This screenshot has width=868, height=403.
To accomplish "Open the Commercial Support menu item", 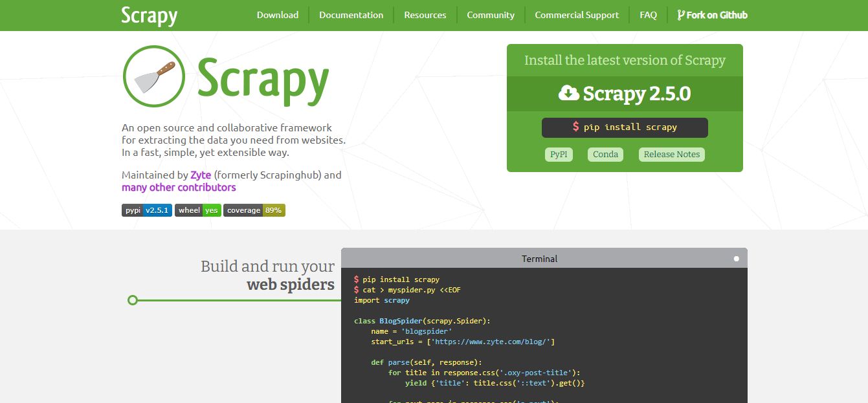I will pos(577,15).
